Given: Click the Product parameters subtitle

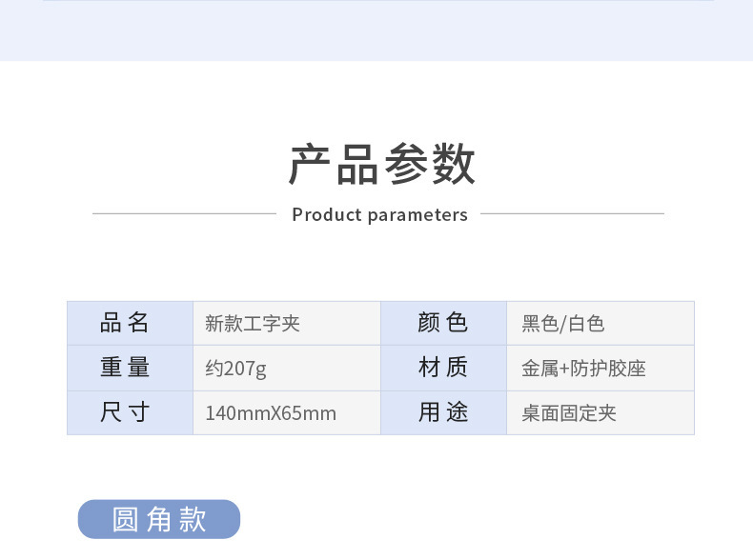Looking at the screenshot, I should (x=379, y=215).
